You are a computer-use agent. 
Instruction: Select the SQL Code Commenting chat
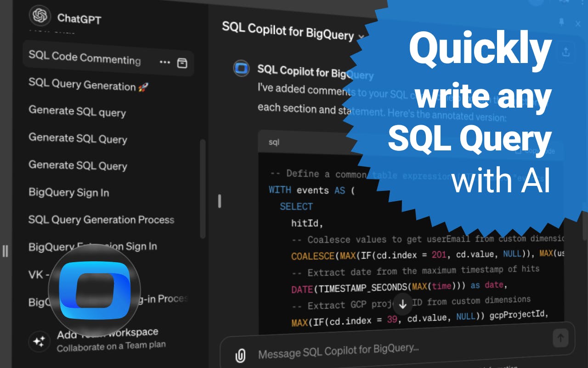(x=108, y=59)
